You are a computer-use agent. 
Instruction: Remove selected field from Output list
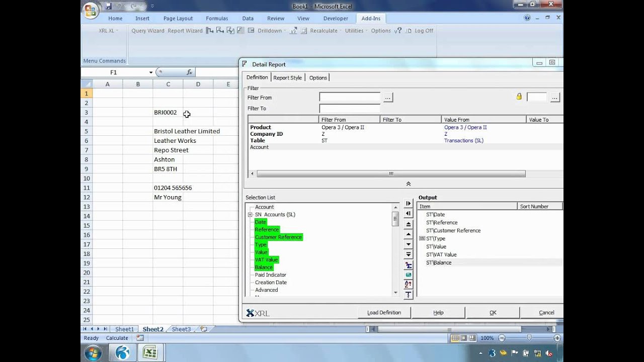point(409,214)
